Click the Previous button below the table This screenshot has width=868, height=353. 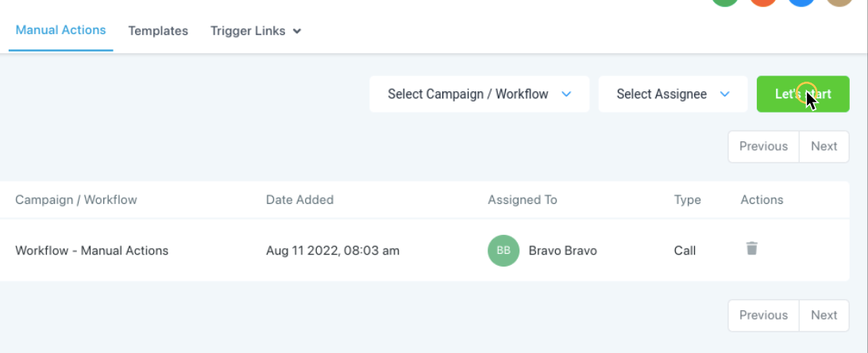click(763, 316)
